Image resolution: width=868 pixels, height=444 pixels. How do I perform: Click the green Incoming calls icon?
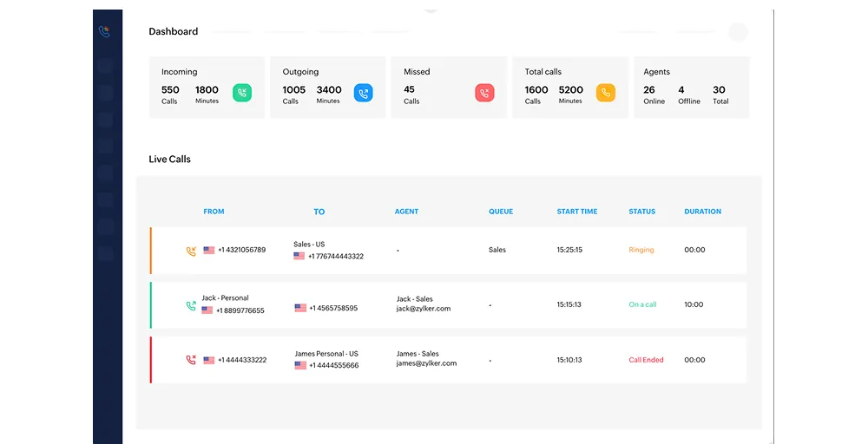[242, 92]
